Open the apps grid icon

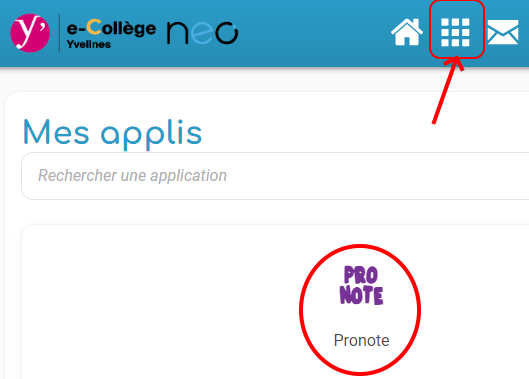(455, 32)
